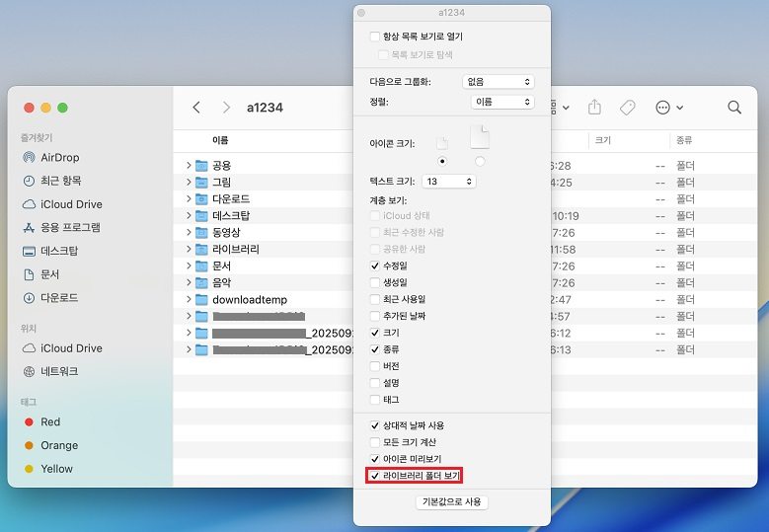This screenshot has height=532, width=769.
Task: Check the 버전 column checkbox
Action: pos(375,366)
